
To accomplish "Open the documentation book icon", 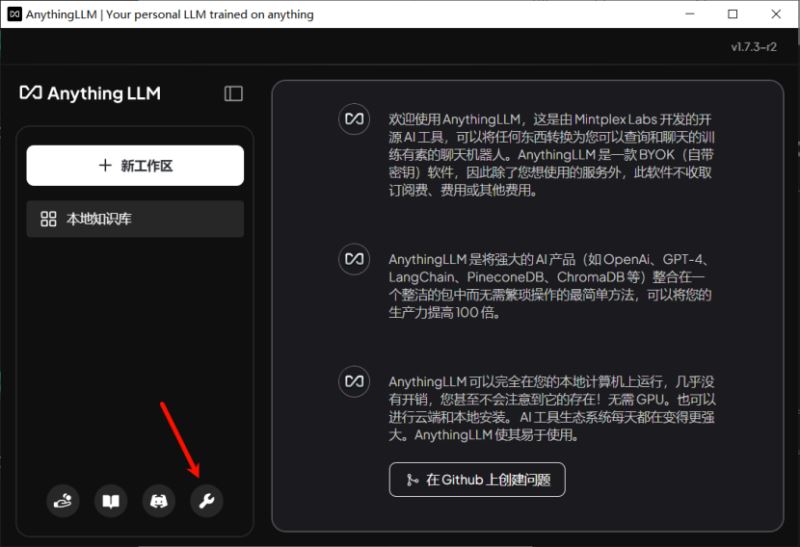I will 111,501.
